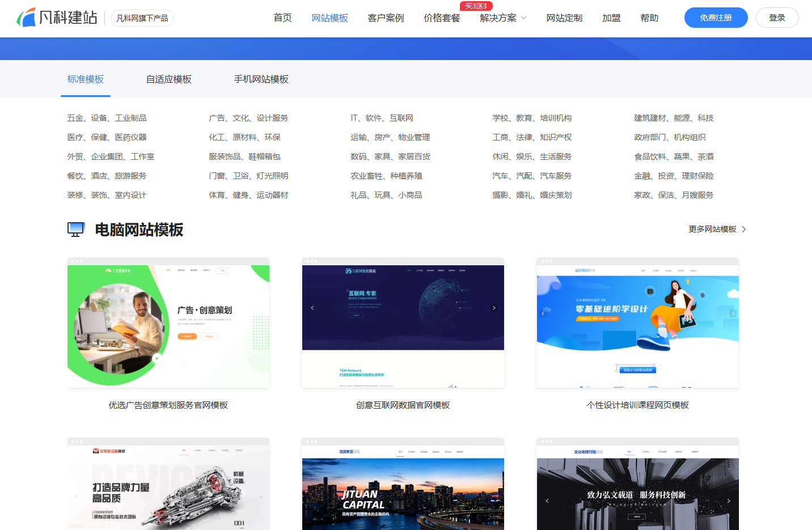Choose the 运输、房产、物业管理 category
The height and width of the screenshot is (530, 812).
click(x=390, y=137)
